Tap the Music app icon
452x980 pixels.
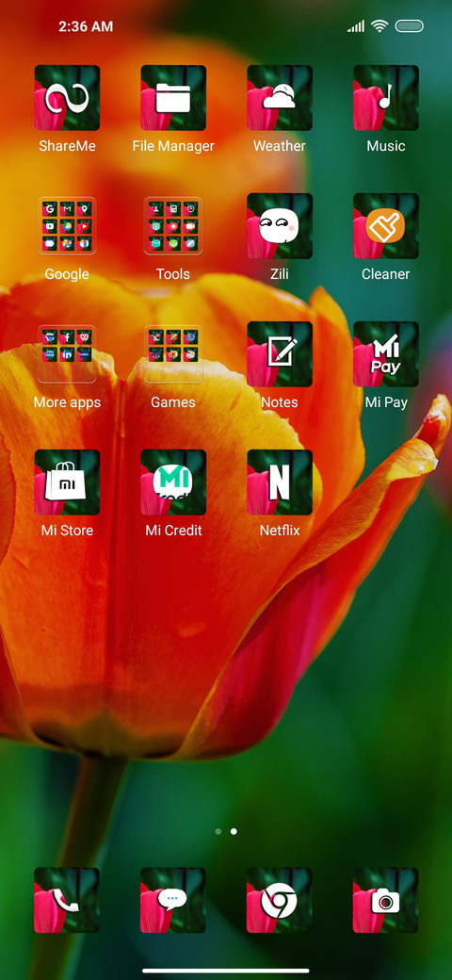coord(386,98)
